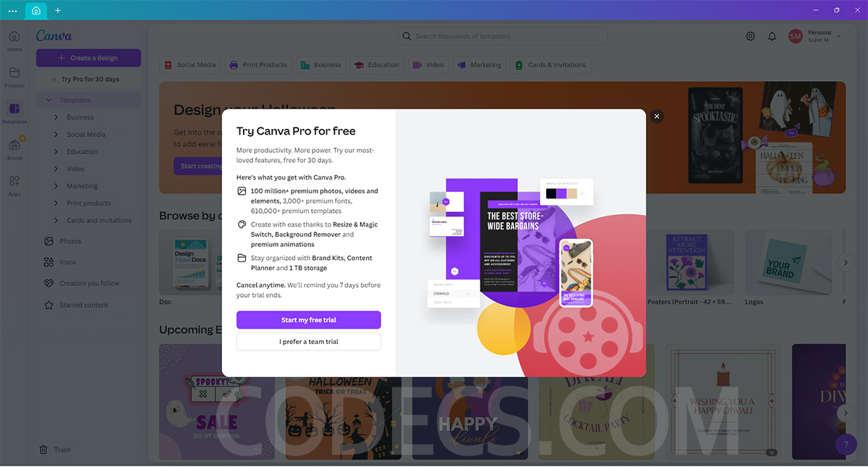868x467 pixels.
Task: Show more design types with right arrow
Action: coord(846,263)
